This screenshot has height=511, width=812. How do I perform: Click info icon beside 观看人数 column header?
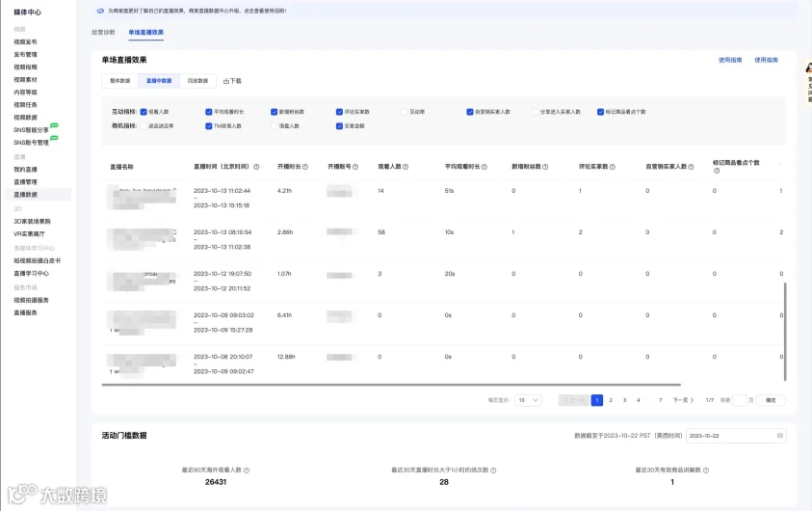point(406,167)
